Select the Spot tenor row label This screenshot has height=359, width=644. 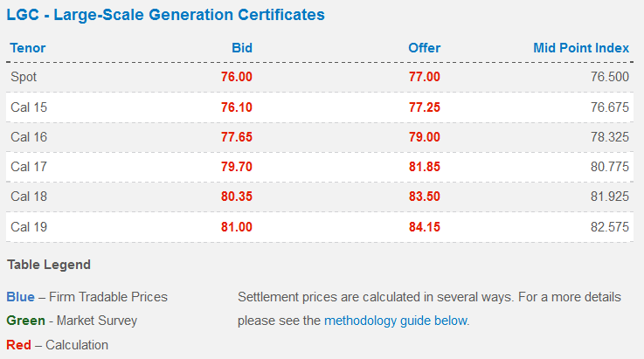pos(24,77)
